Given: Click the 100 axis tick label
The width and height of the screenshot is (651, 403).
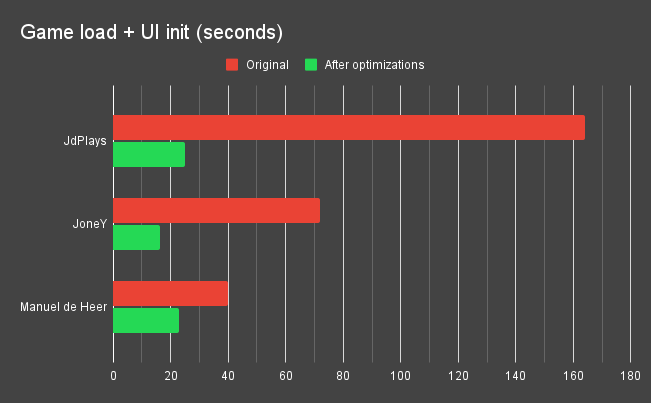Looking at the screenshot, I should click(400, 376).
